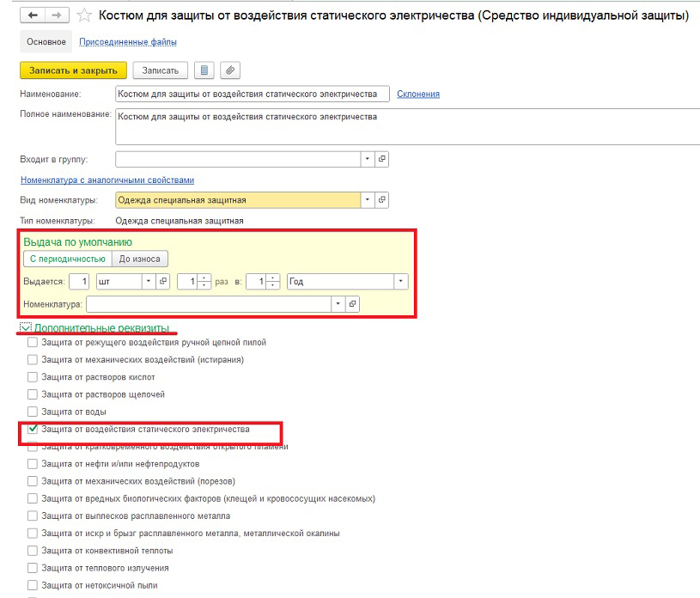Switch to Присоединенные файлы tab

pyautogui.click(x=128, y=42)
